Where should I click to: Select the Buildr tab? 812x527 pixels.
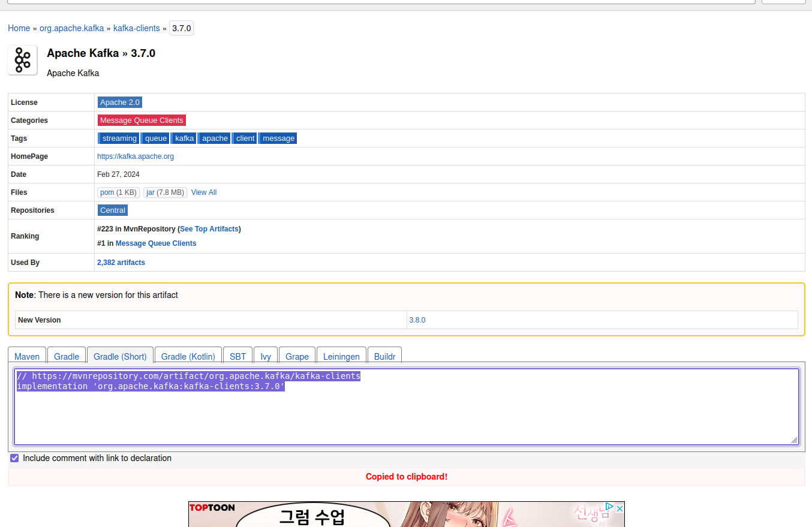coord(384,356)
